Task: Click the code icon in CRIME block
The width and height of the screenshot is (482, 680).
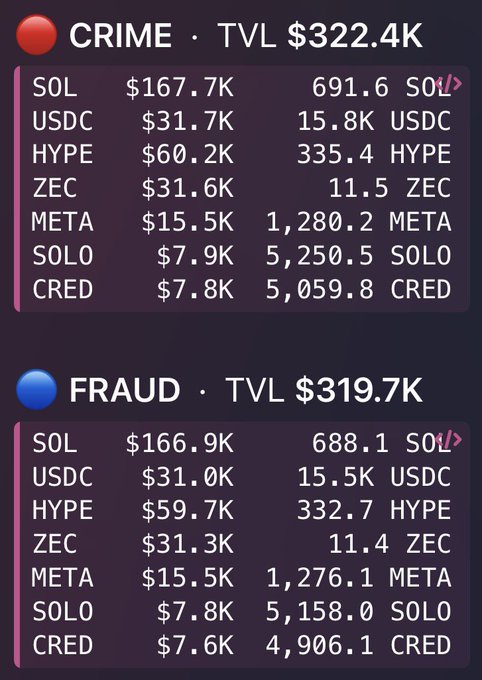Action: tap(448, 83)
